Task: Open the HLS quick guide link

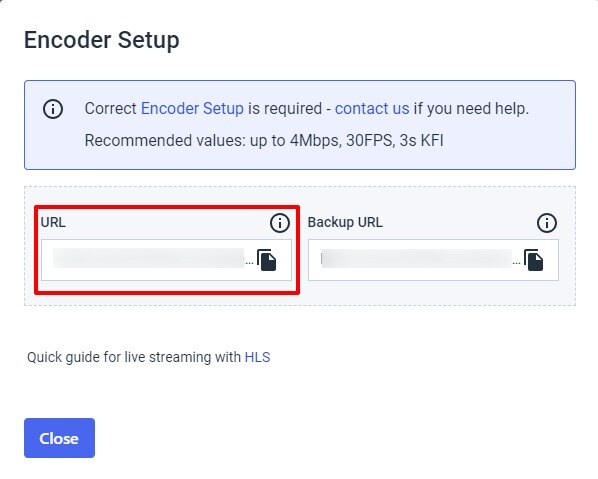Action: (257, 357)
